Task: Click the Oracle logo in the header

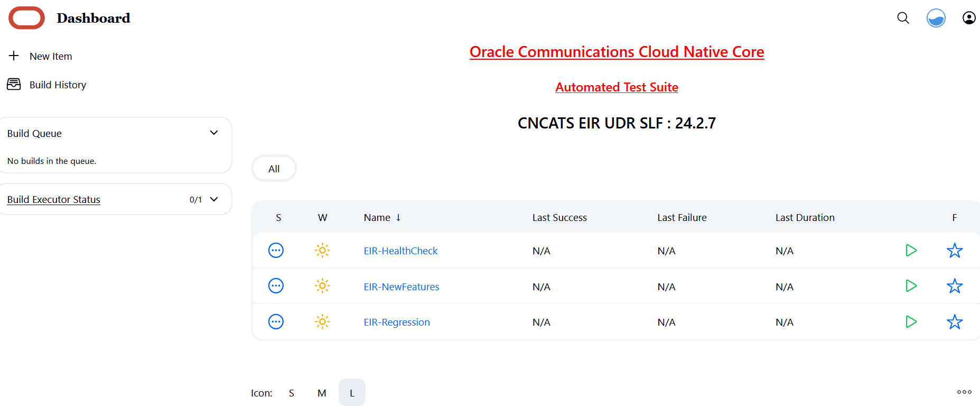Action: 26,18
